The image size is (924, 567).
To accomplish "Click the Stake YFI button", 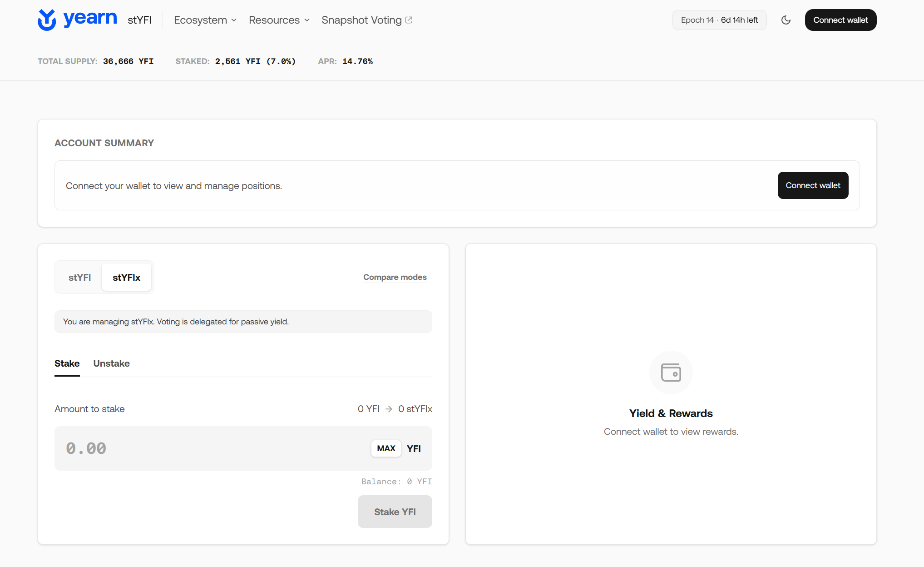I will [395, 512].
